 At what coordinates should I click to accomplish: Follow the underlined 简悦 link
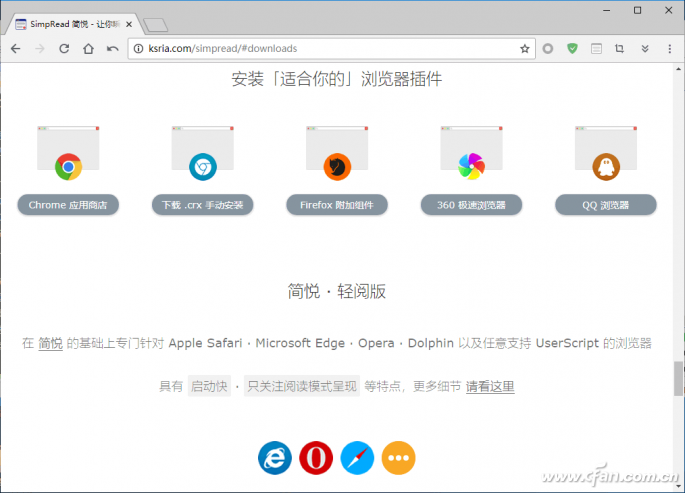pos(51,343)
